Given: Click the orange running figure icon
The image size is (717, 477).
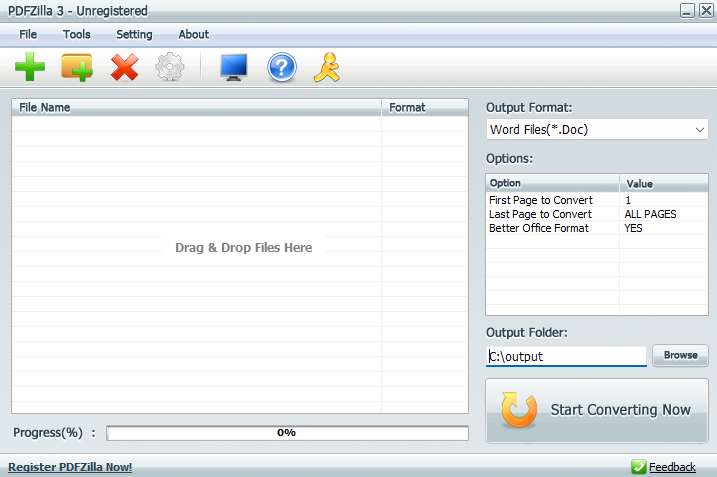Looking at the screenshot, I should point(327,67).
